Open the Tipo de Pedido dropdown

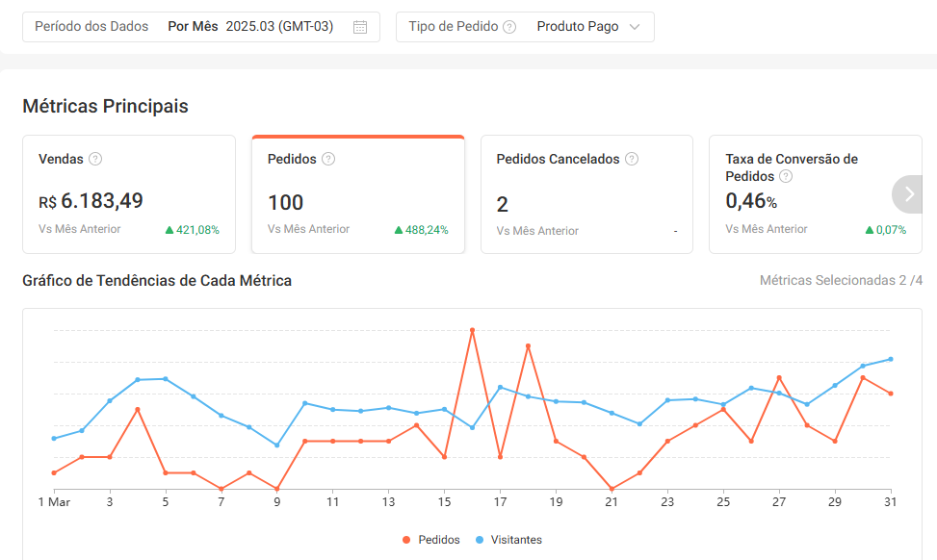coord(525,27)
